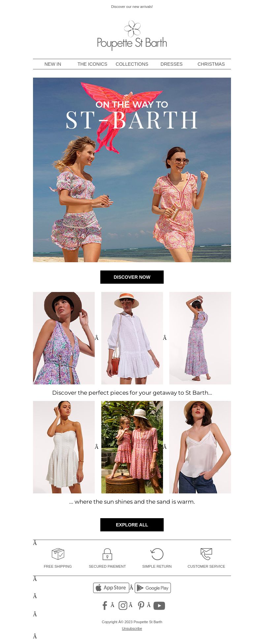Open the Google Play badge
This screenshot has height=644, width=264.
[x=153, y=588]
